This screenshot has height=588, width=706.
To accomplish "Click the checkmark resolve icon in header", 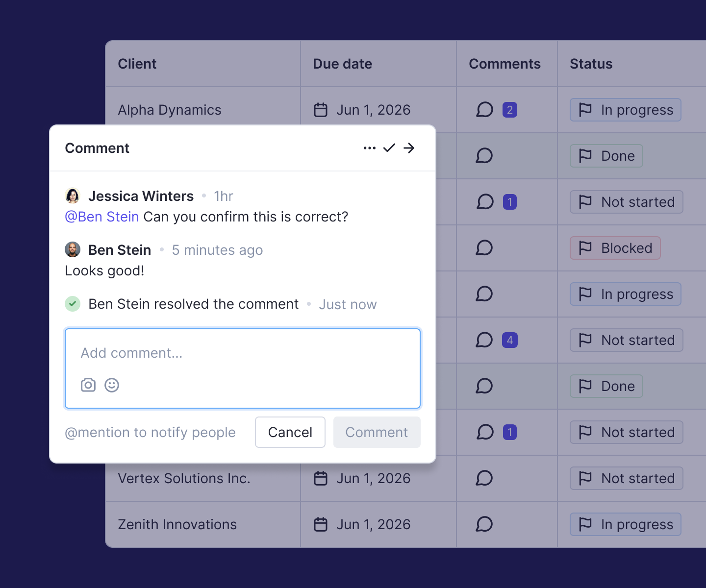I will coord(389,148).
